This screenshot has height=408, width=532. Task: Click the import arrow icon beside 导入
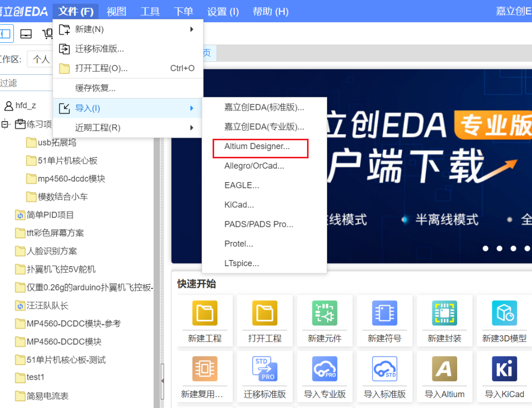64,108
